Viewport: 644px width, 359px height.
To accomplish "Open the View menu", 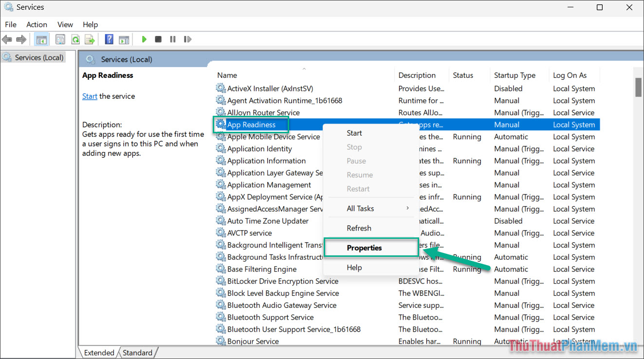I will point(65,24).
